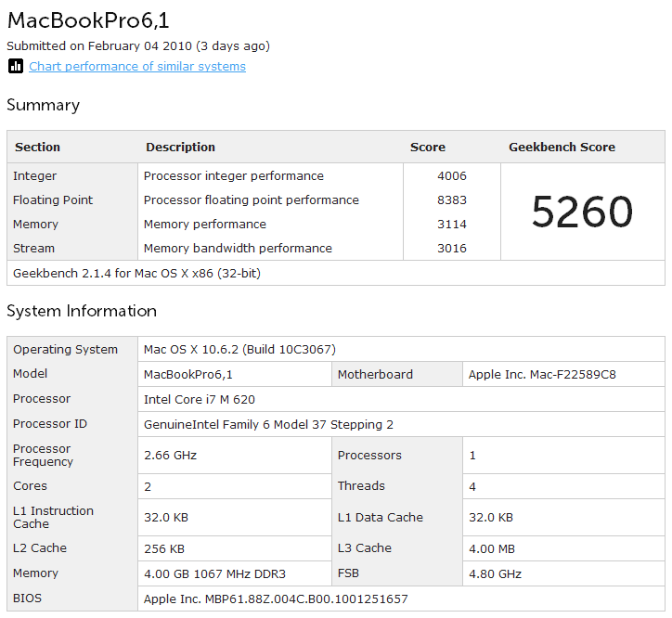672x618 pixels.
Task: Select the Floating Point score 8383
Action: (452, 200)
